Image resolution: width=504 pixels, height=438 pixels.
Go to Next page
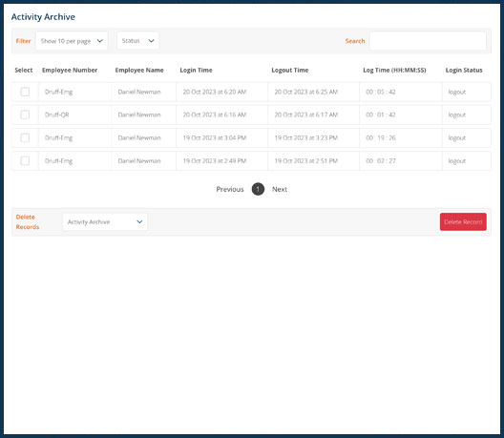point(280,189)
